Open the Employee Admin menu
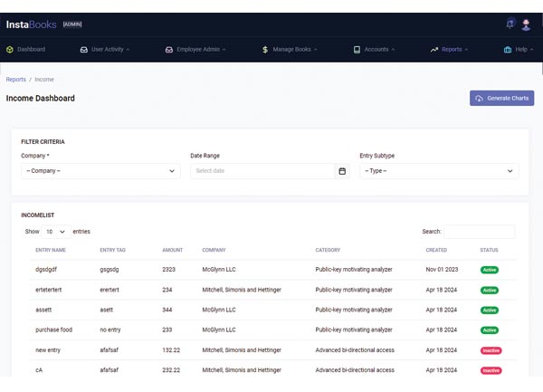The image size is (543, 392). (200, 49)
